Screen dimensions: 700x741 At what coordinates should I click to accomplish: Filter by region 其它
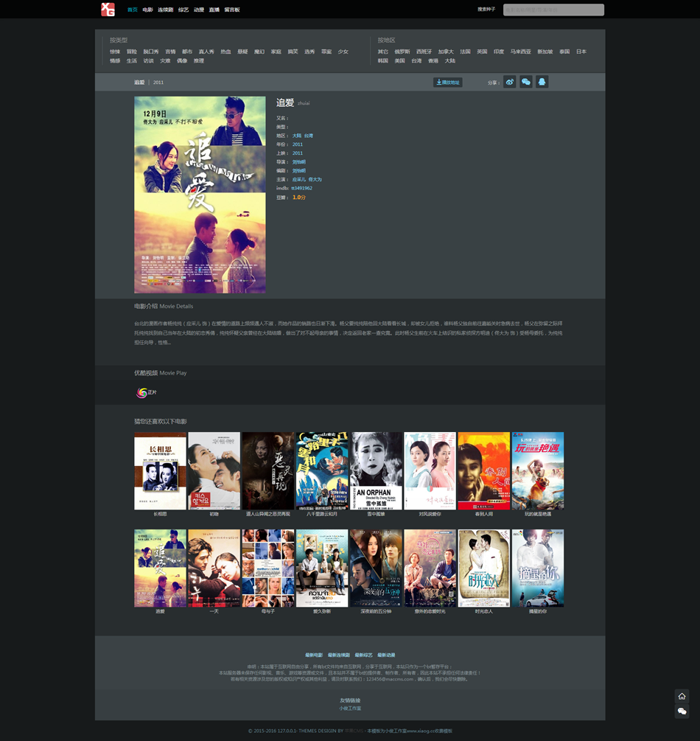pos(383,52)
